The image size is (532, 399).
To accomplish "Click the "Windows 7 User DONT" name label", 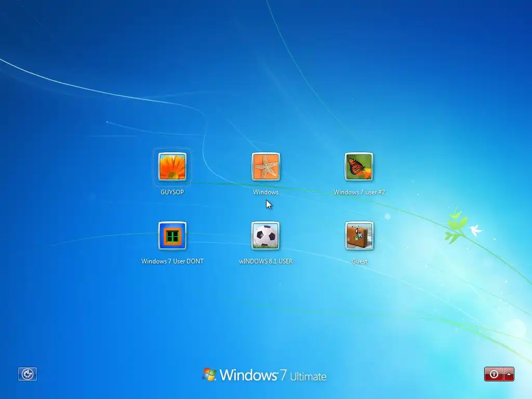I will pos(172,261).
